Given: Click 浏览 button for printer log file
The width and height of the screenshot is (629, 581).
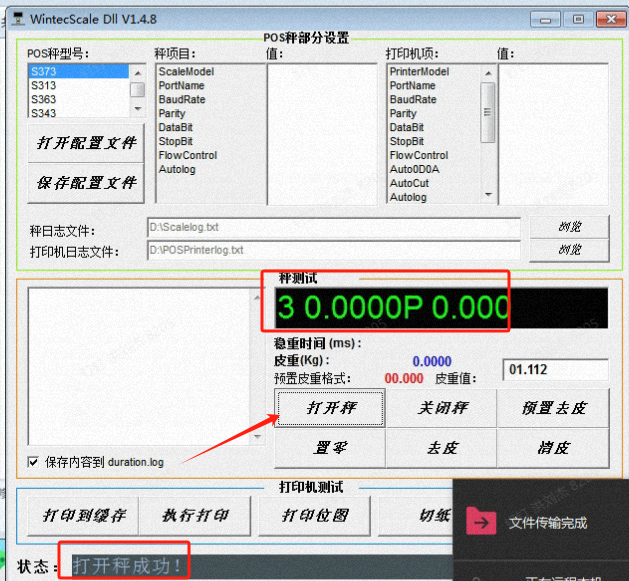Looking at the screenshot, I should [570, 250].
